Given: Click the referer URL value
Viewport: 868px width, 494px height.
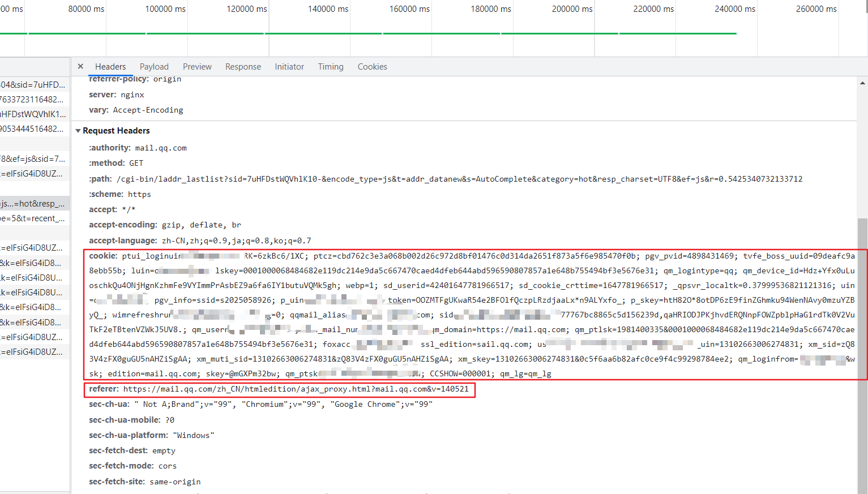Looking at the screenshot, I should [296, 389].
